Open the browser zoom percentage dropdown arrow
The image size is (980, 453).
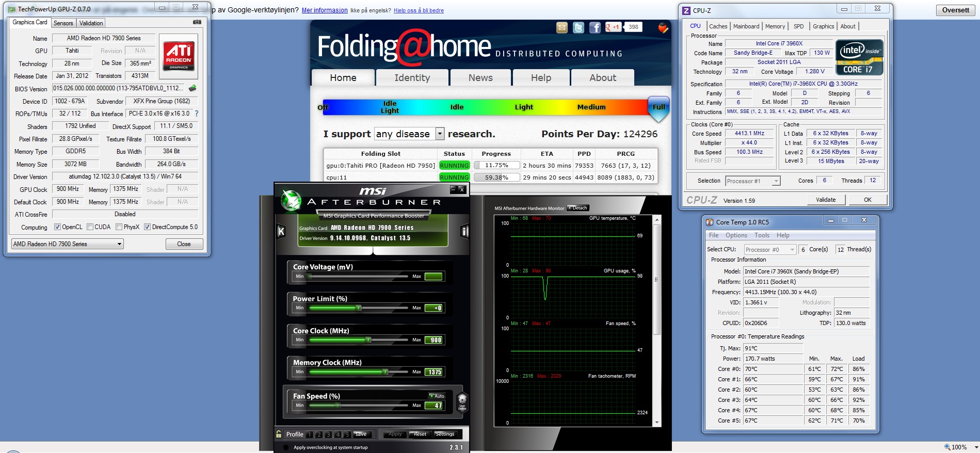tap(976, 447)
